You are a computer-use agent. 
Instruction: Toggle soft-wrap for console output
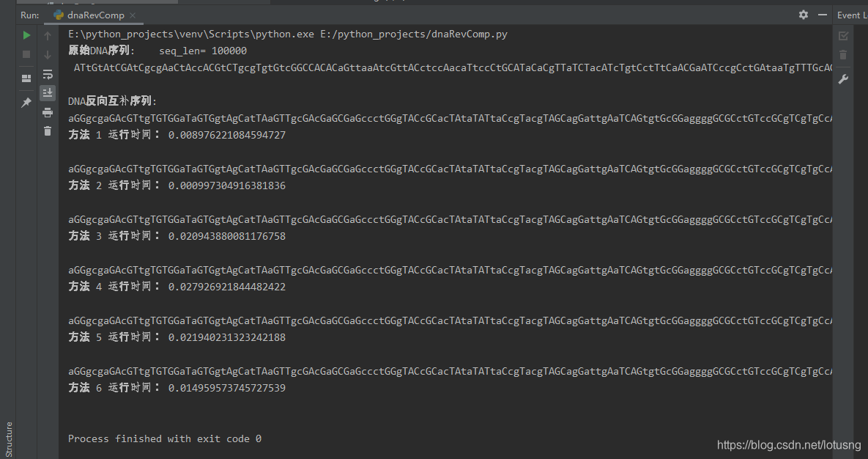48,74
